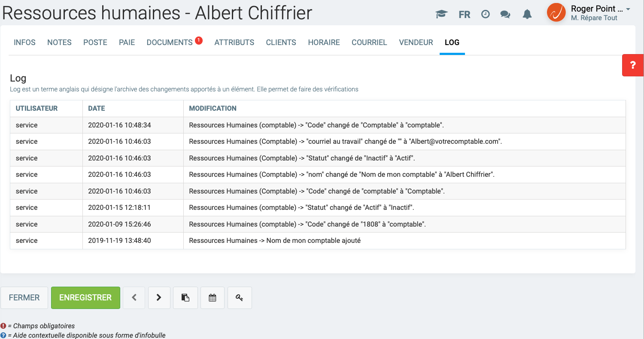Open the calendar icon button
This screenshot has height=339, width=644.
coord(212,297)
